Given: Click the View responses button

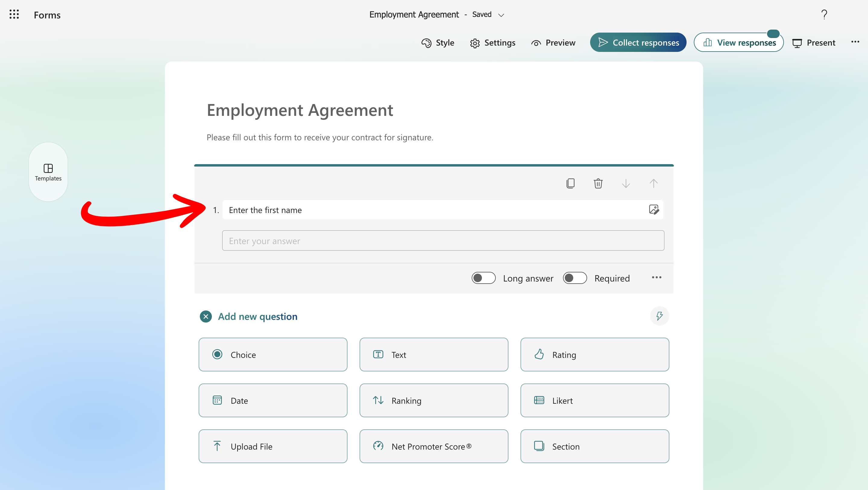Looking at the screenshot, I should click(x=738, y=43).
